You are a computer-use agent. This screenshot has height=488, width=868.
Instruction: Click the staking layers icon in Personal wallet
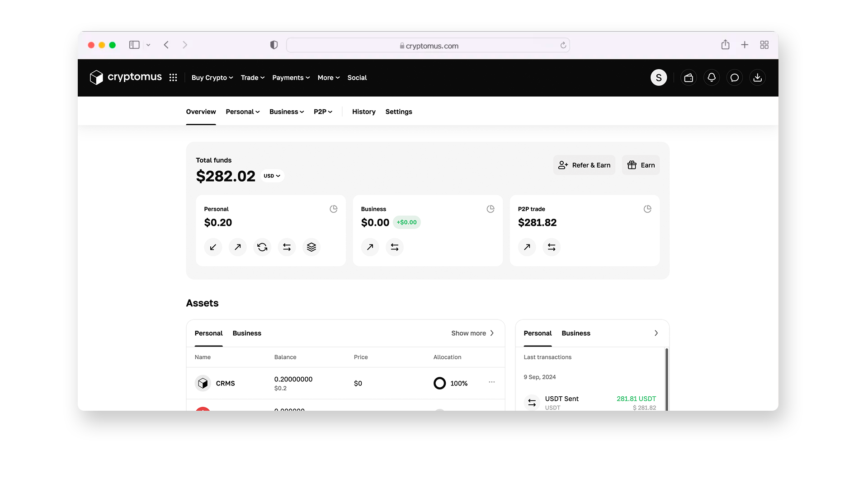pos(311,247)
